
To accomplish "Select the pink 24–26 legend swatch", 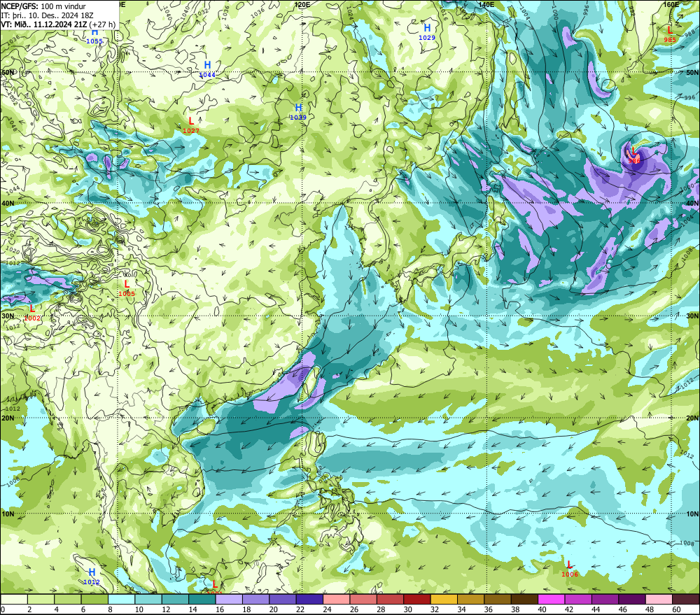I will tap(337, 599).
